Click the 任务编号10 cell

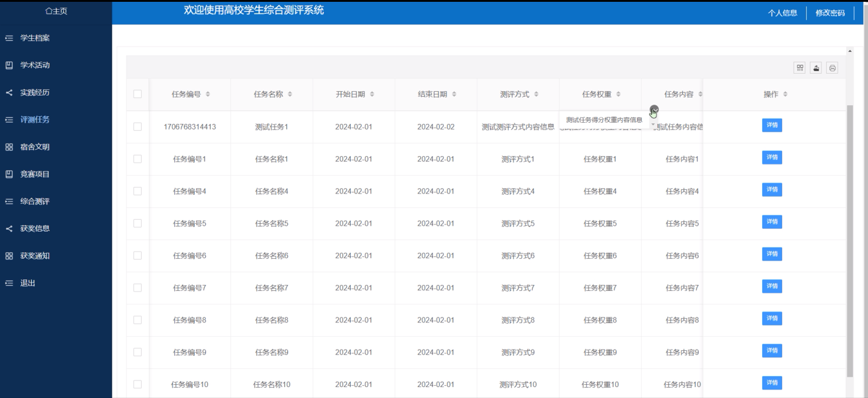190,385
